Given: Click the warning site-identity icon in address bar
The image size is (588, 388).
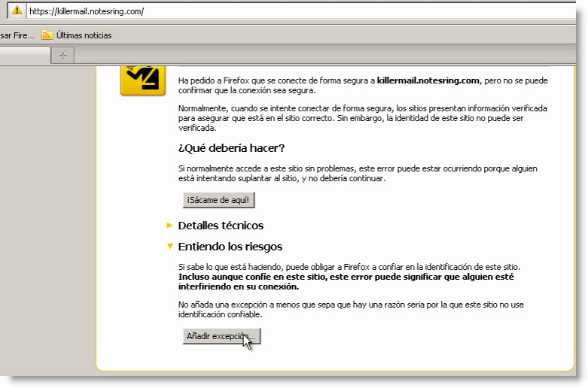Looking at the screenshot, I should click(17, 11).
